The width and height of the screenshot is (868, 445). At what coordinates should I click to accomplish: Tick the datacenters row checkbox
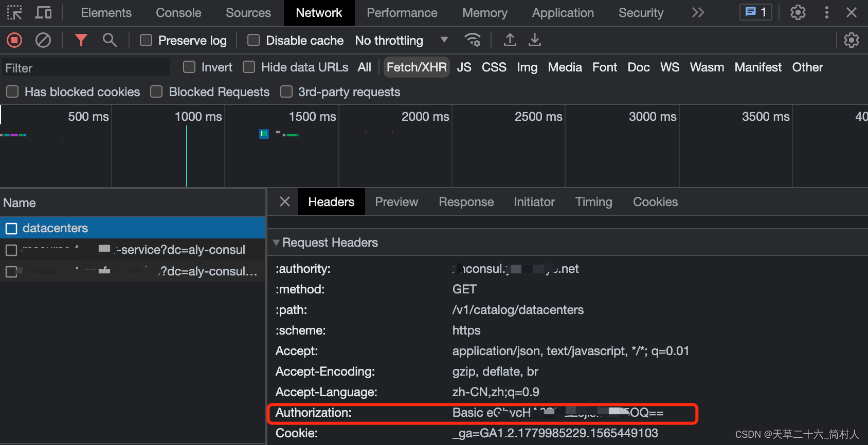(11, 228)
